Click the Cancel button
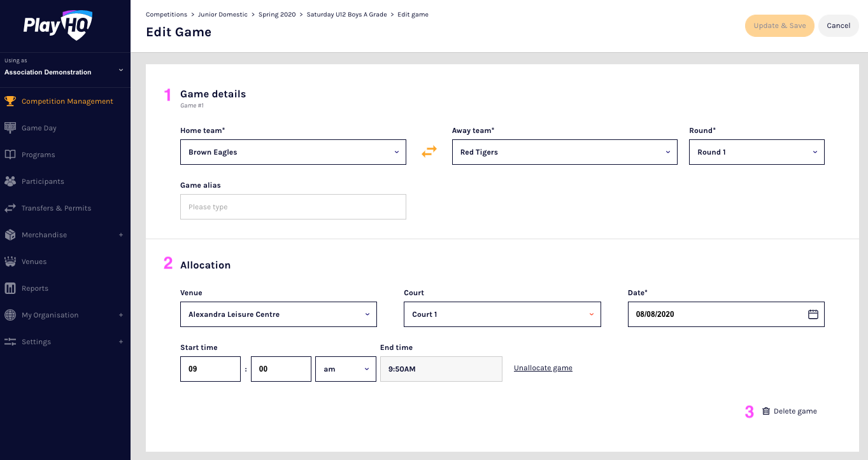Viewport: 868px width, 460px height. pyautogui.click(x=838, y=25)
